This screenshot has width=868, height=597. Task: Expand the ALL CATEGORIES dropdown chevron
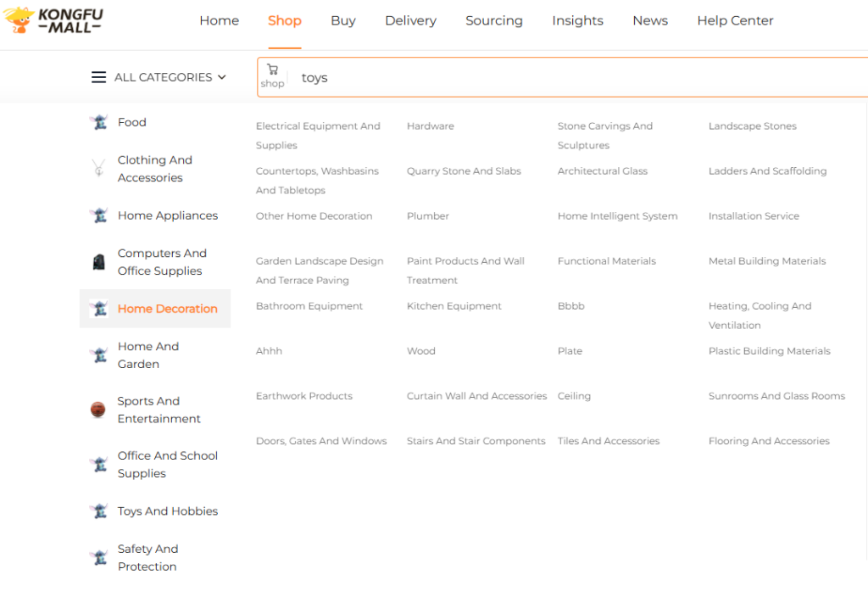tap(222, 77)
